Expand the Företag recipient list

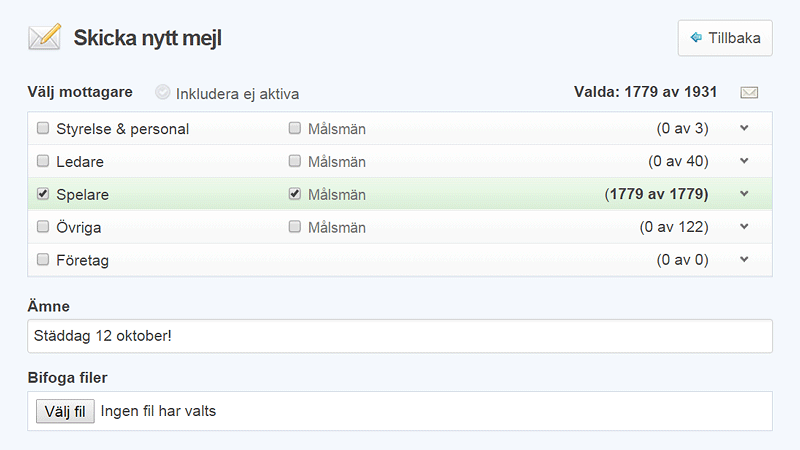click(x=744, y=260)
